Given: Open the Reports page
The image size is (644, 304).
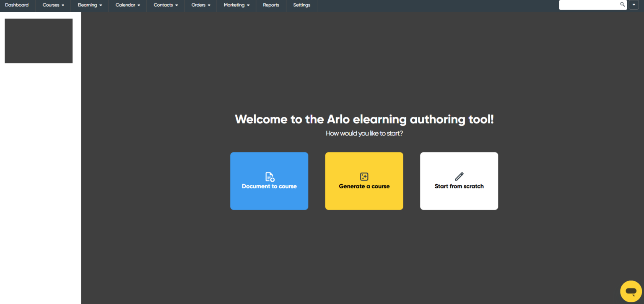Looking at the screenshot, I should (x=271, y=5).
